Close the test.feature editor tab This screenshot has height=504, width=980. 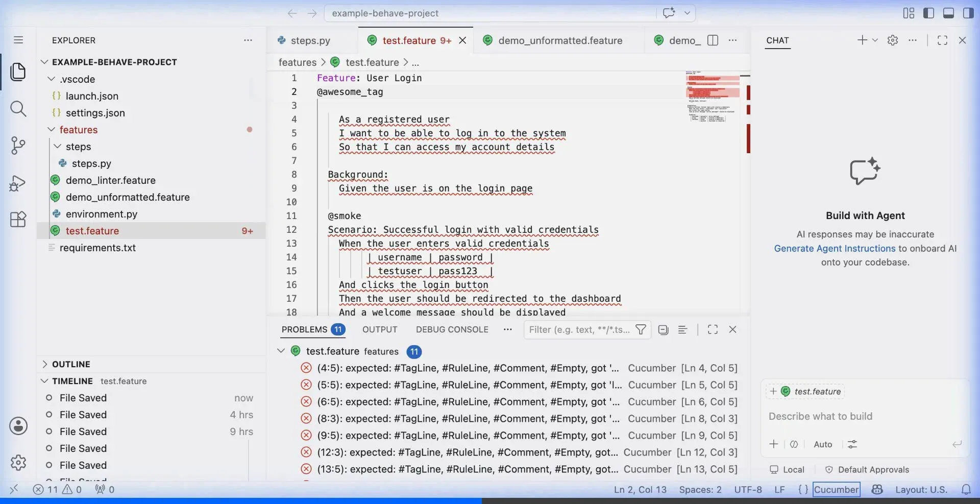pos(462,40)
